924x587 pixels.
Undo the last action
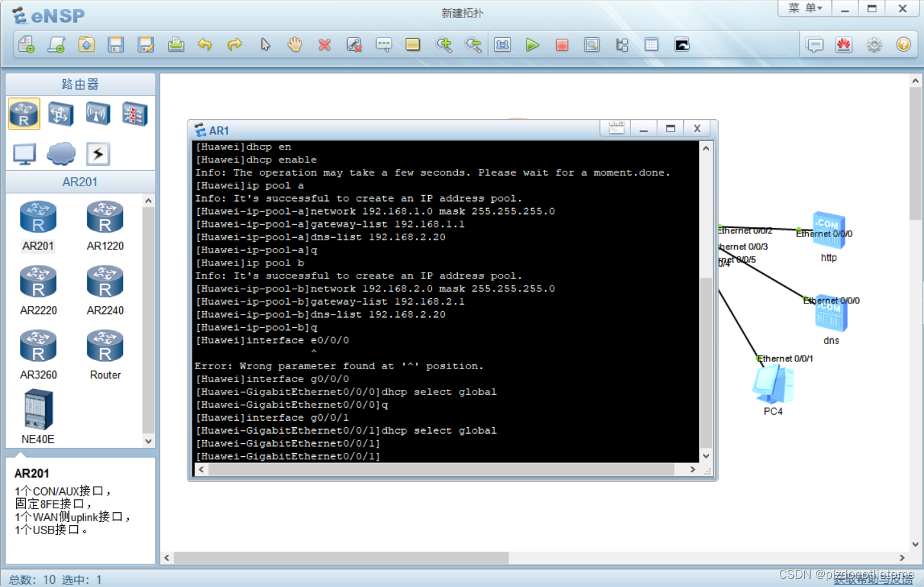(205, 44)
